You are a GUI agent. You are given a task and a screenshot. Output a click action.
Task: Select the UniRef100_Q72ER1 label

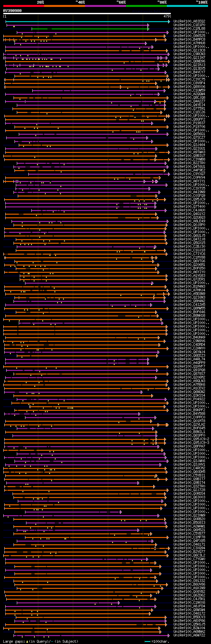pos(189,279)
